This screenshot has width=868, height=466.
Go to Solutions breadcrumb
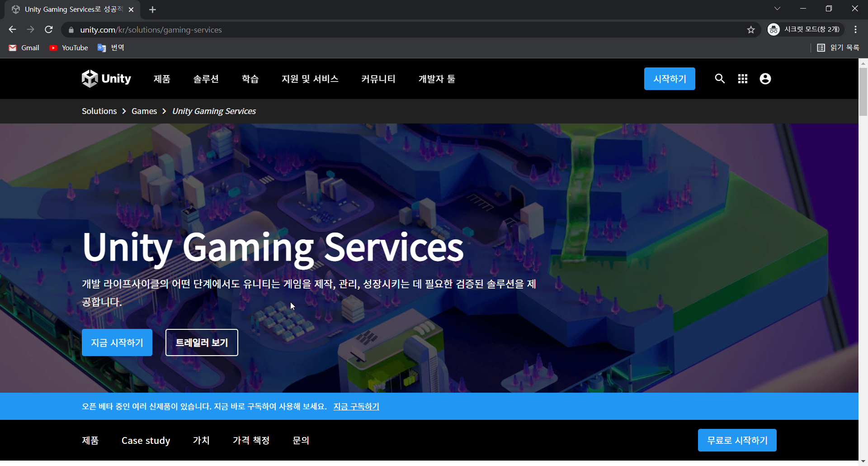99,111
